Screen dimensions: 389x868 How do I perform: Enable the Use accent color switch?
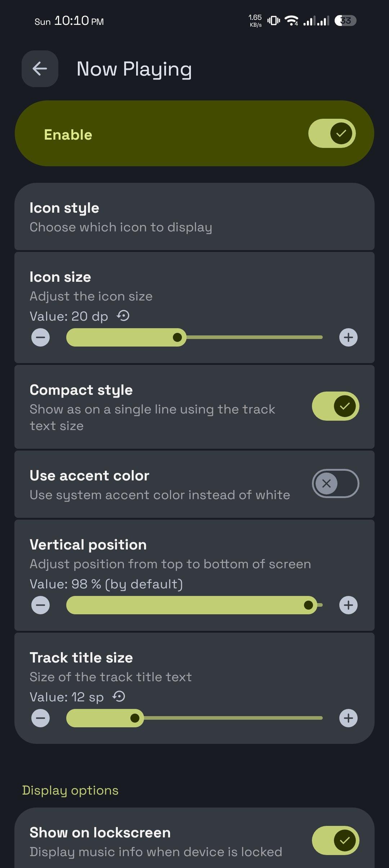pos(335,483)
